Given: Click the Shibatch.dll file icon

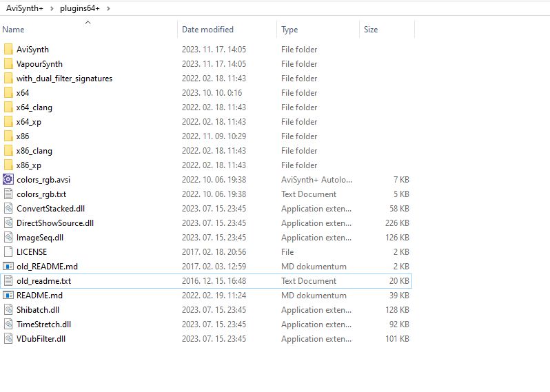Looking at the screenshot, I should coord(8,310).
